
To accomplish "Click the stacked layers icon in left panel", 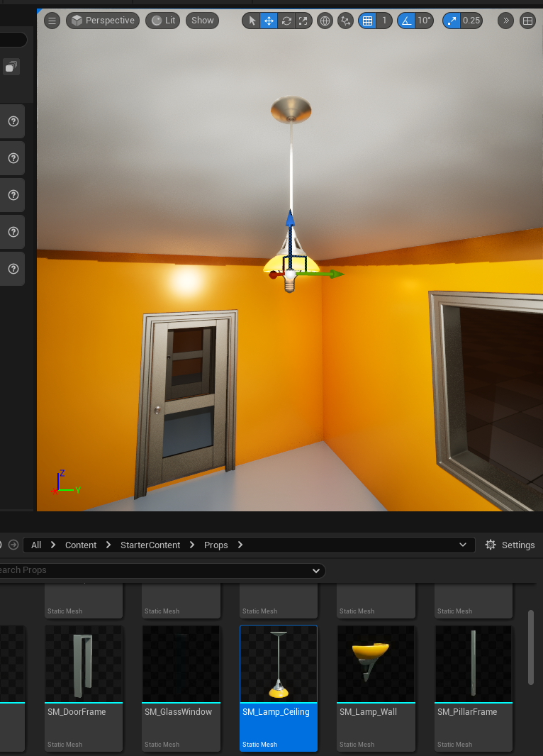I will pyautogui.click(x=11, y=67).
